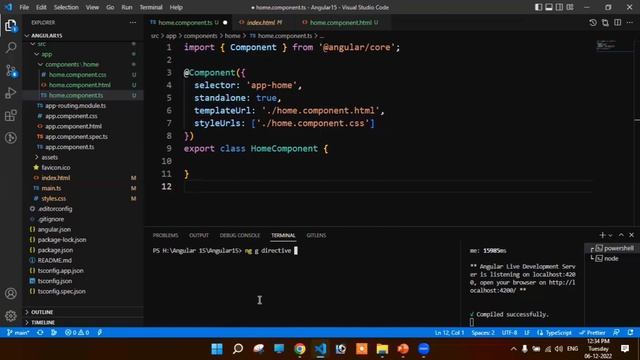Viewport: 640px width, 360px height.
Task: Toggle the primary side bar layout icon
Action: pos(538,7)
